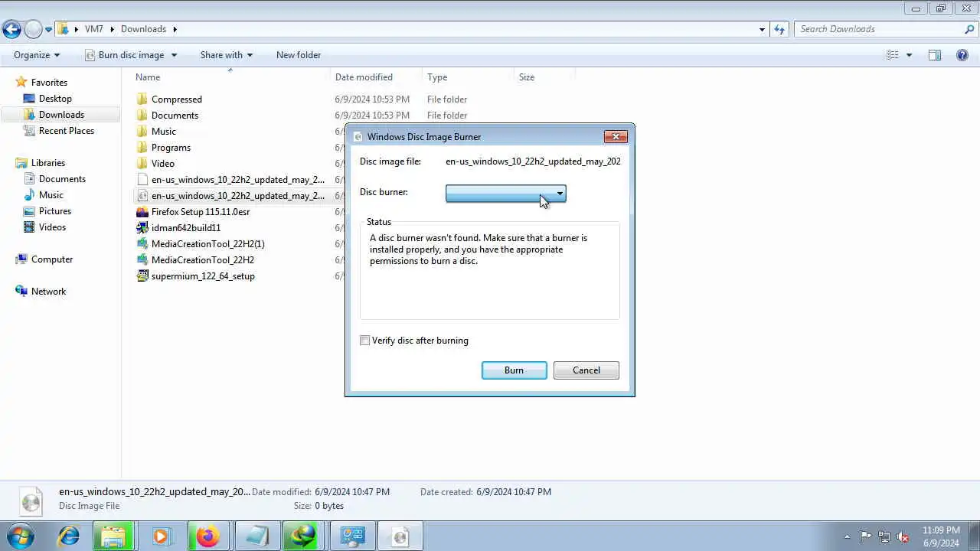Expand breadcrumb arrow after VM7
Viewport: 980px width, 551px height.
click(x=113, y=29)
